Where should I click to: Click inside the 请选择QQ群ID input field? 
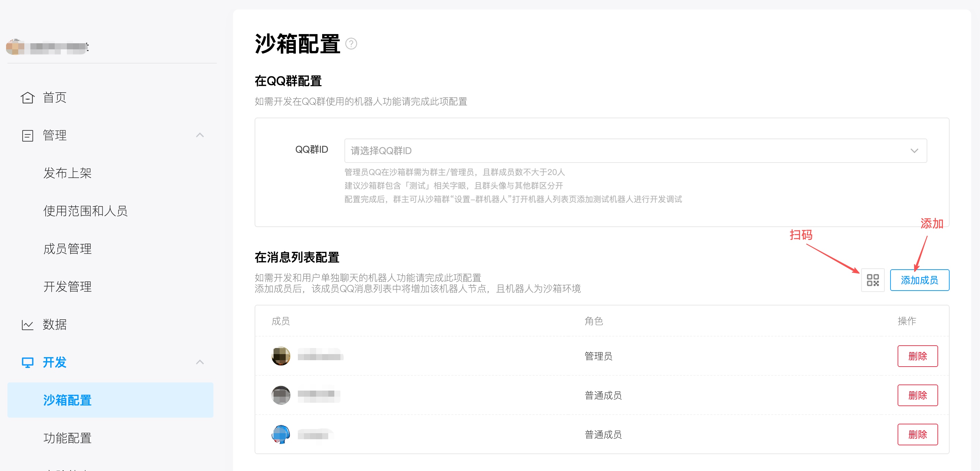[457, 150]
